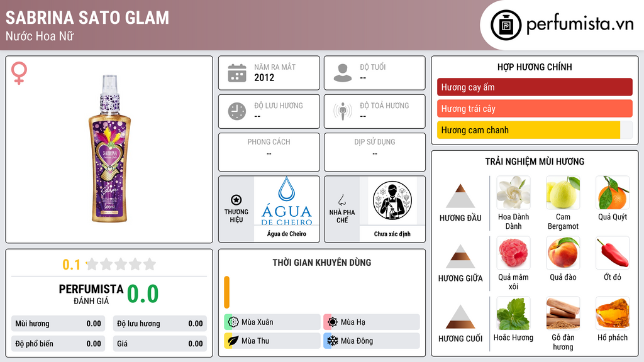Viewport: 644px width, 362px height.
Task: Select the Hoắc Hương note image
Action: [513, 314]
